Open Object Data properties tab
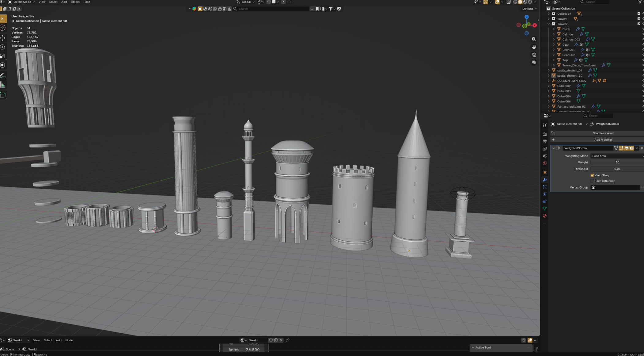The height and width of the screenshot is (356, 644). click(544, 209)
